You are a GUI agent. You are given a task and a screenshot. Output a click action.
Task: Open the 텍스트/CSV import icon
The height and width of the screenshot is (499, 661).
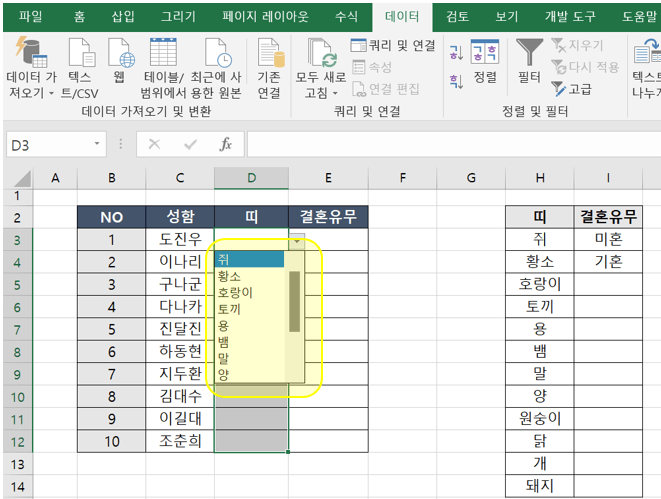coord(81,52)
